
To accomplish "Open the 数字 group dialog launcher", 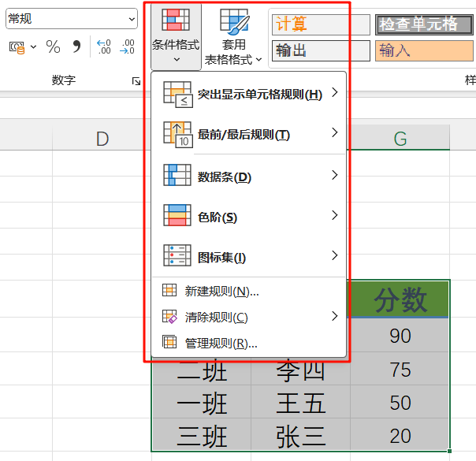I will point(136,81).
